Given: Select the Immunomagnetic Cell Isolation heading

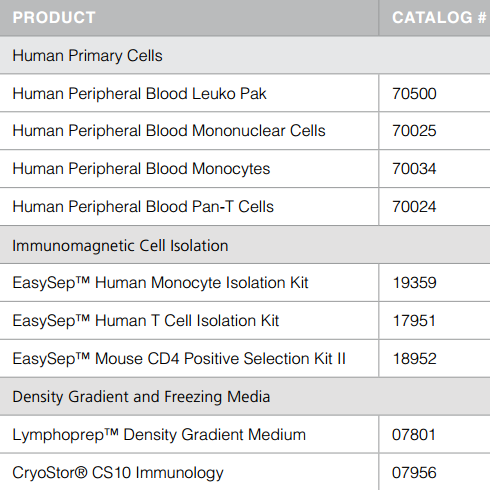Looking at the screenshot, I should click(x=120, y=246).
